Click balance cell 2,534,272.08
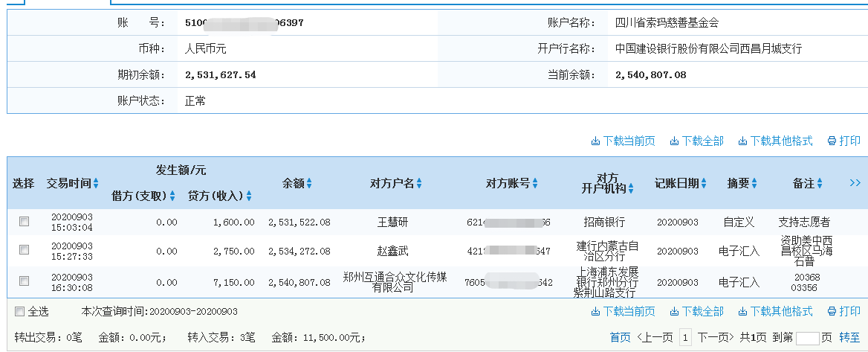Image resolution: width=868 pixels, height=352 pixels. (299, 251)
